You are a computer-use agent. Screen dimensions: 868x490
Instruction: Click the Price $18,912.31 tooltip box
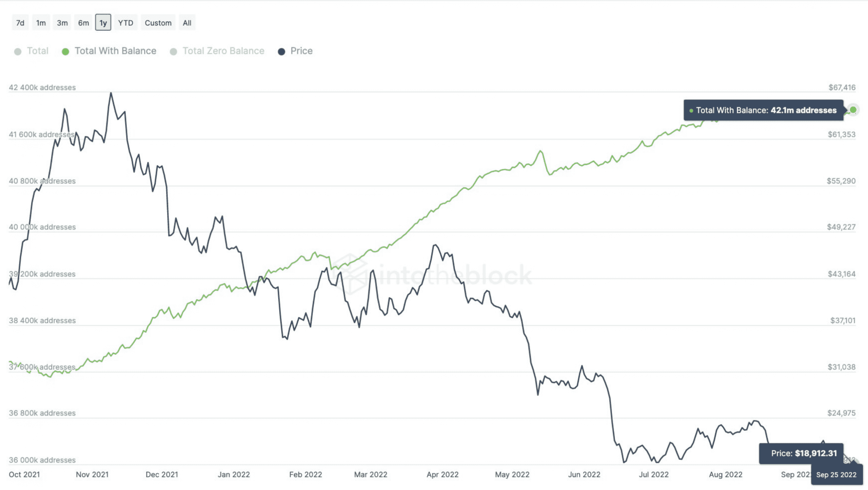click(x=802, y=453)
